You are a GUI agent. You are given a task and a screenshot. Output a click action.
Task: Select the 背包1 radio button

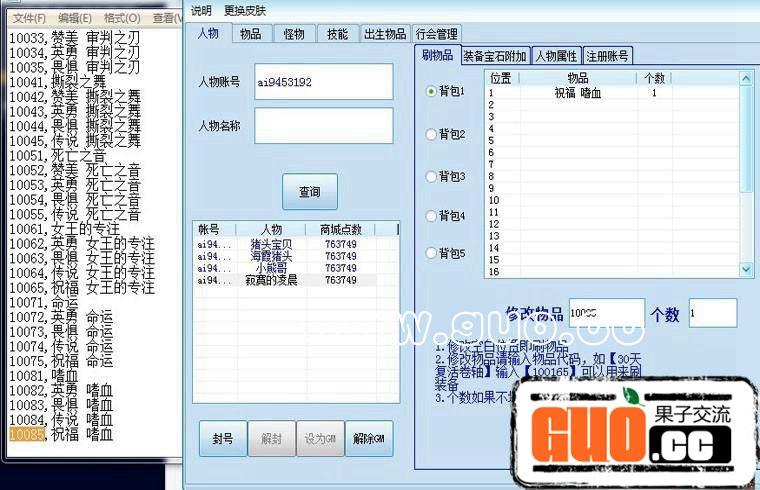[432, 91]
